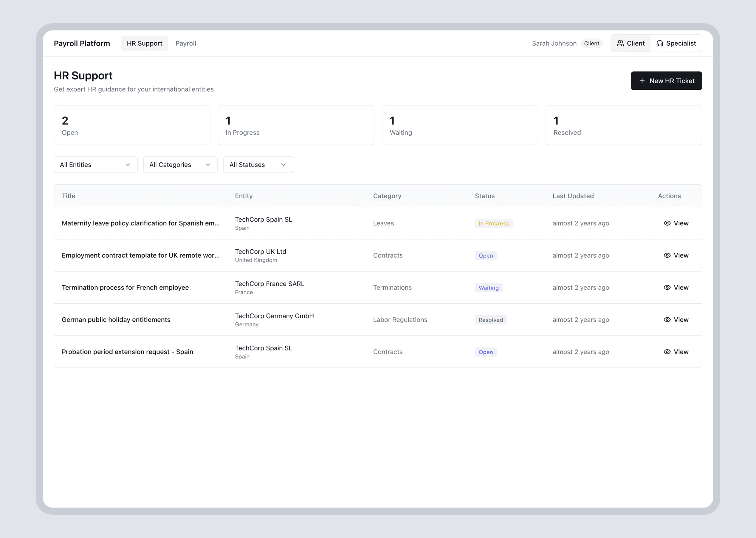Click the Open tickets summary card
The image size is (756, 538).
point(132,125)
